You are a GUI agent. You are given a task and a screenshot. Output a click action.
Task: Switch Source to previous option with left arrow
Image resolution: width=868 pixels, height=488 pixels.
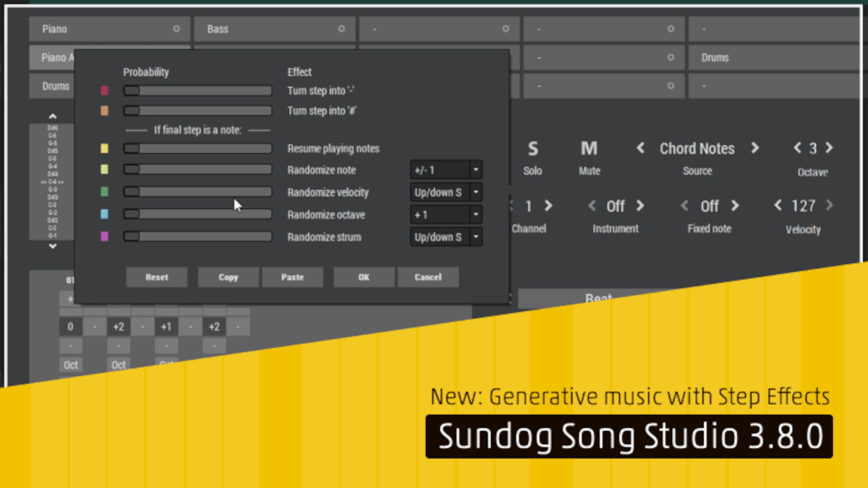[x=641, y=148]
